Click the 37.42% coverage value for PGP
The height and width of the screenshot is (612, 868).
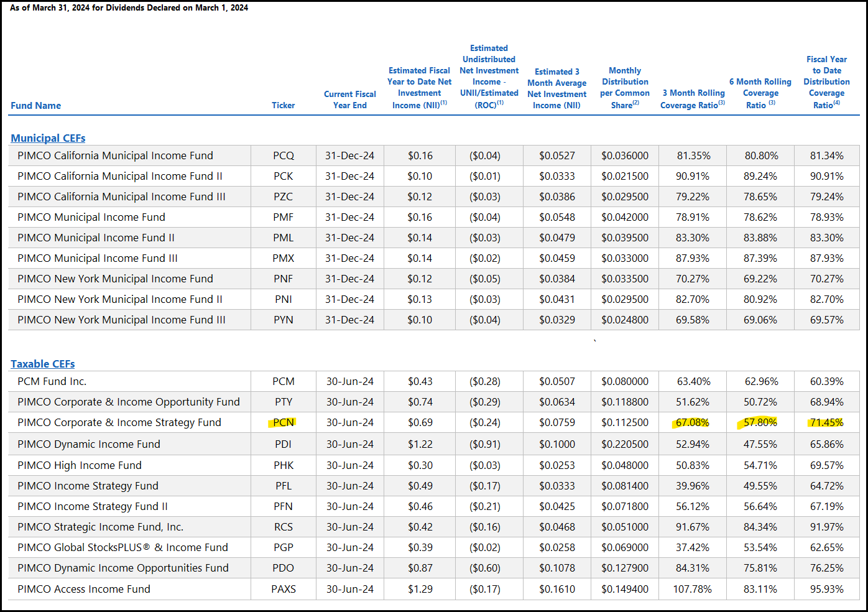[x=692, y=547]
